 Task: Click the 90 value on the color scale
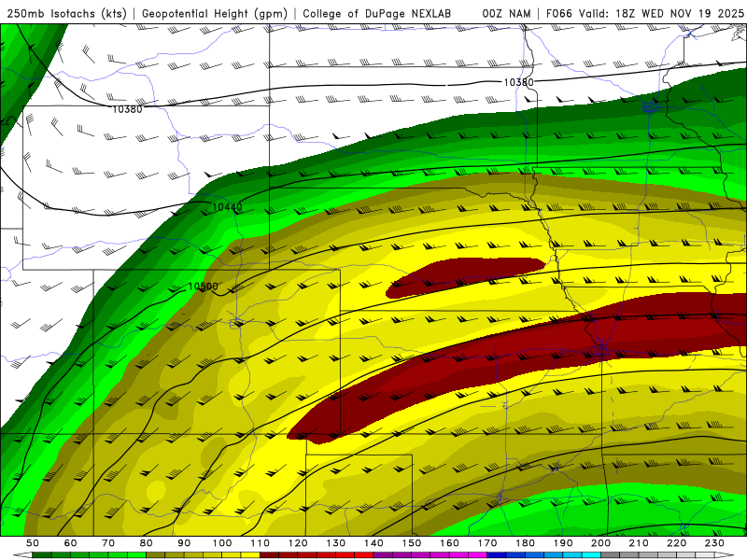click(x=184, y=543)
